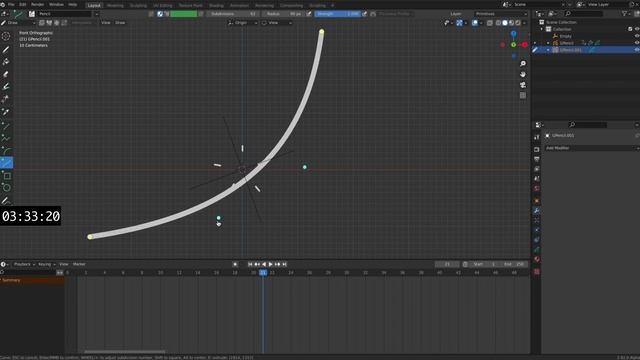Click the blue Z axis gizmo dot
The image size is (640, 360).
[513, 34]
